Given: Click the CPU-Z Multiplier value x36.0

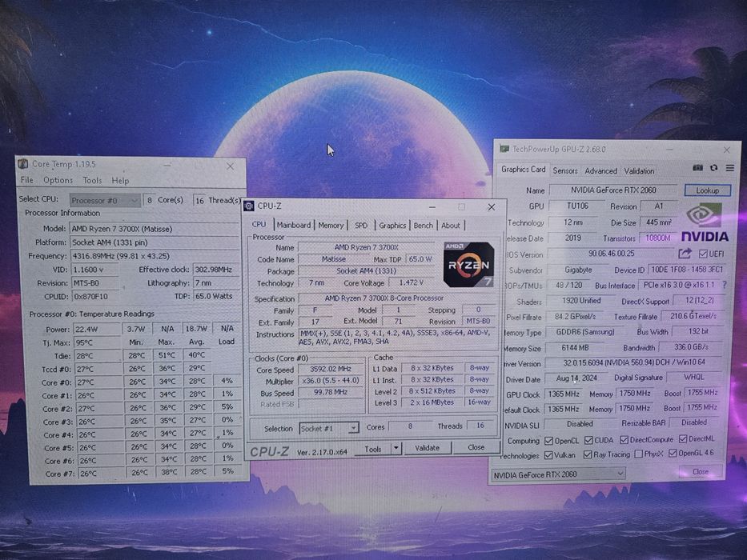Looking at the screenshot, I should (330, 381).
